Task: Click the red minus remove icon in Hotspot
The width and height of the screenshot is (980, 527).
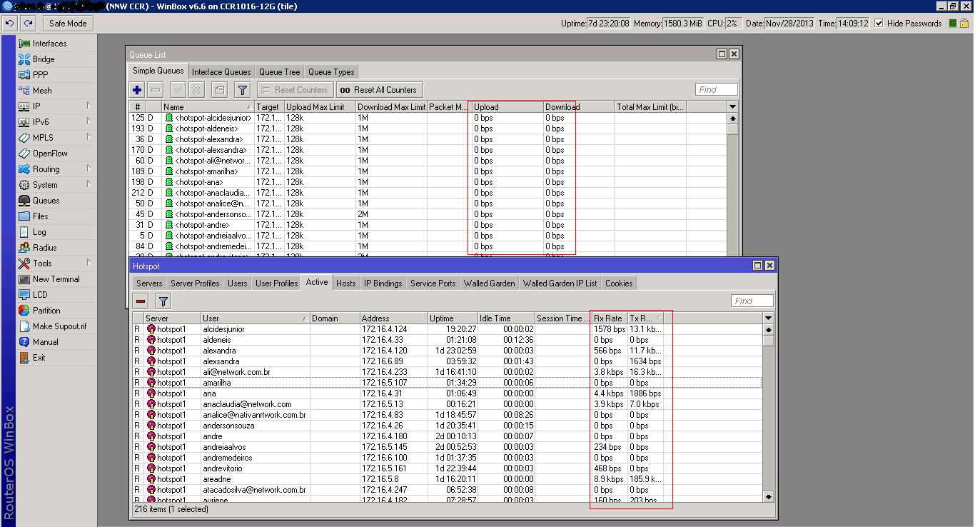Action: point(141,301)
